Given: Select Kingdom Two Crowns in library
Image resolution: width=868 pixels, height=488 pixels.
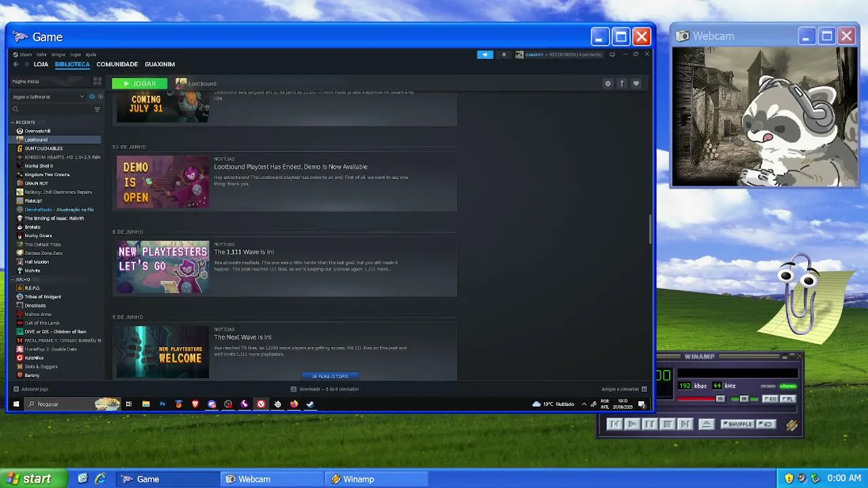Looking at the screenshot, I should 47,175.
